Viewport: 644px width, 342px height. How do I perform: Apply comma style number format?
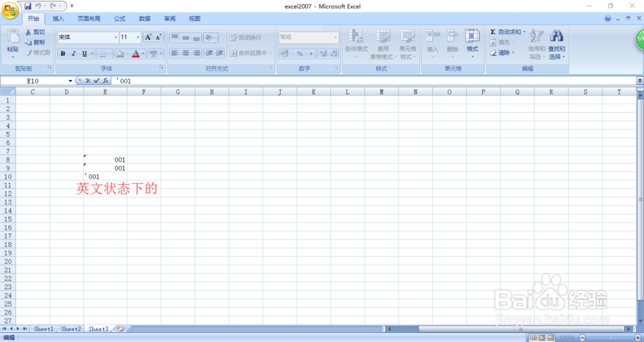coord(310,54)
